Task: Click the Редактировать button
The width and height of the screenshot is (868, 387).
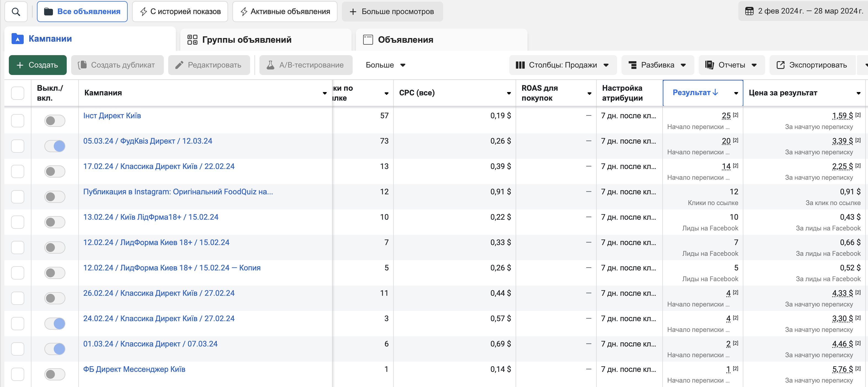Action: click(209, 65)
